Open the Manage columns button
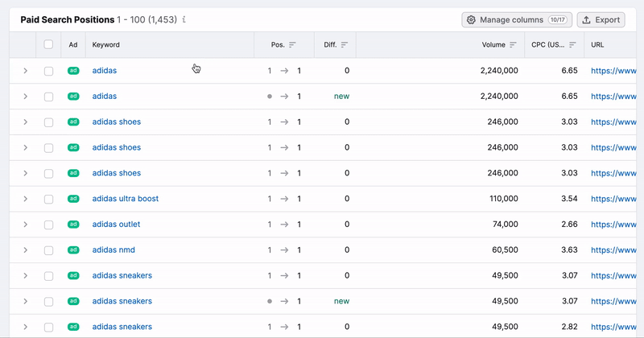The height and width of the screenshot is (338, 644). pos(517,19)
